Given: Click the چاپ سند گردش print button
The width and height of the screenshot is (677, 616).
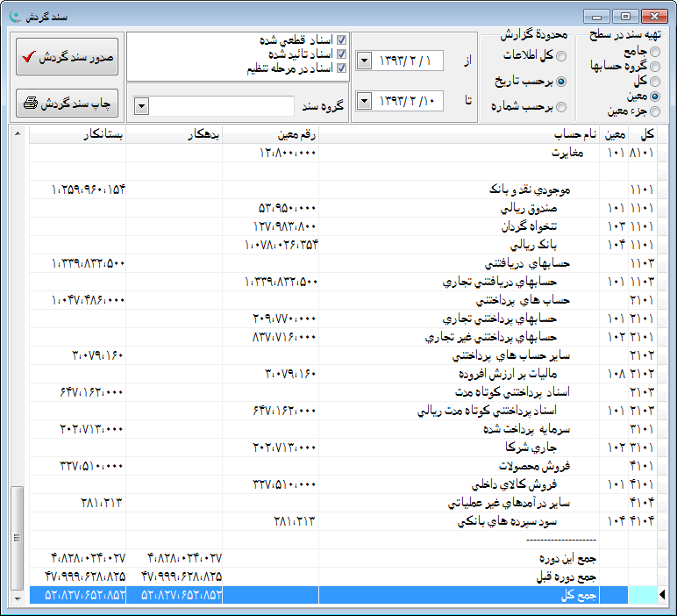Looking at the screenshot, I should 67,104.
